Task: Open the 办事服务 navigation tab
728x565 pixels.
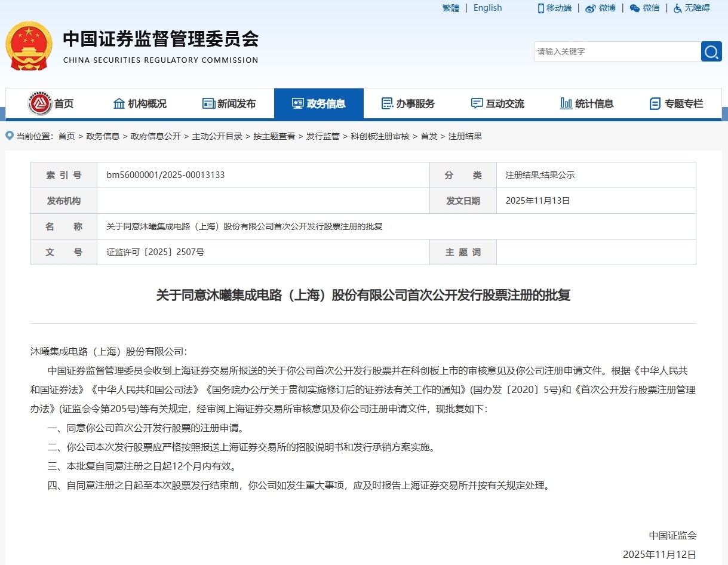Action: [408, 103]
